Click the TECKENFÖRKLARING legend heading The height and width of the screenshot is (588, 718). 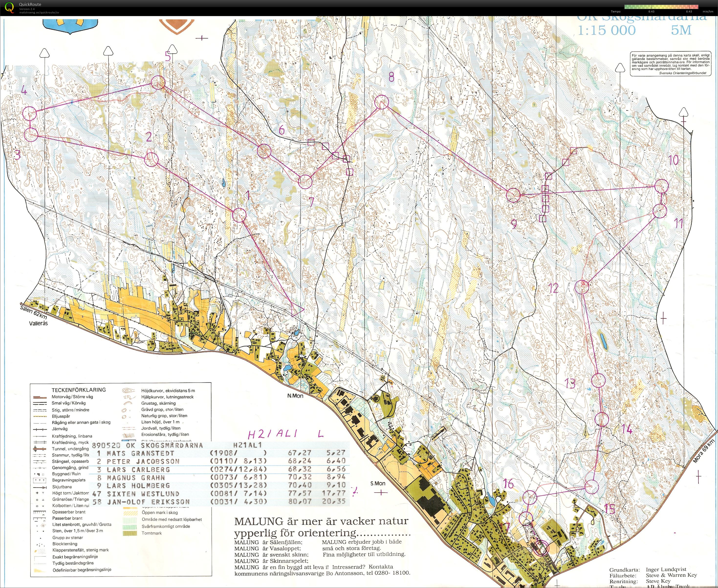click(x=78, y=390)
